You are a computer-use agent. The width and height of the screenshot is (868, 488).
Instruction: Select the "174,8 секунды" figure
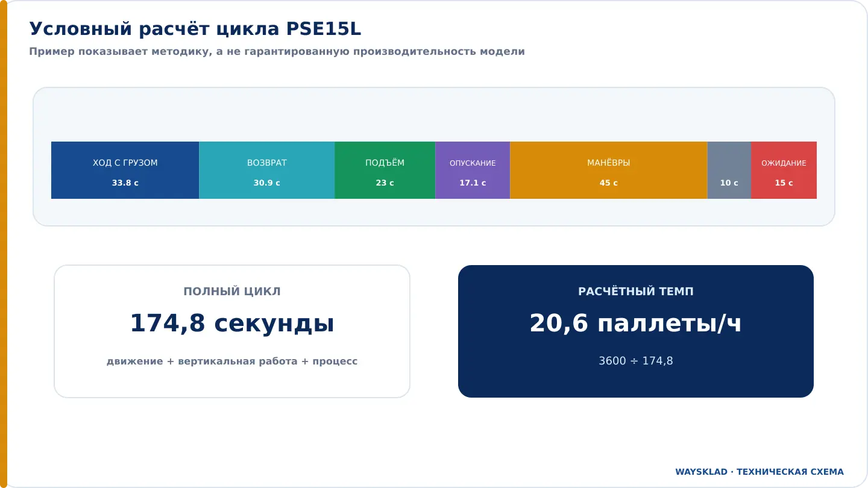(232, 324)
